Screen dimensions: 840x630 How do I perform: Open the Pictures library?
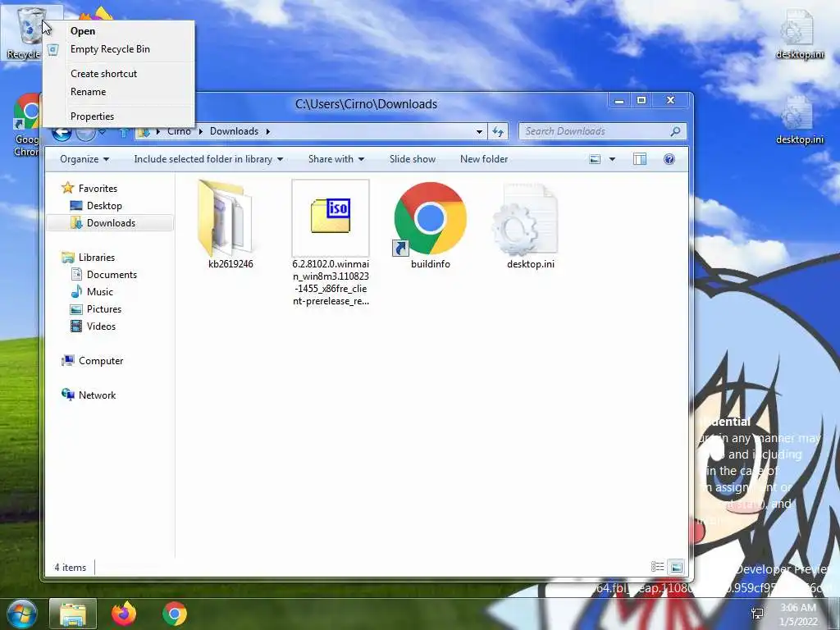point(104,309)
